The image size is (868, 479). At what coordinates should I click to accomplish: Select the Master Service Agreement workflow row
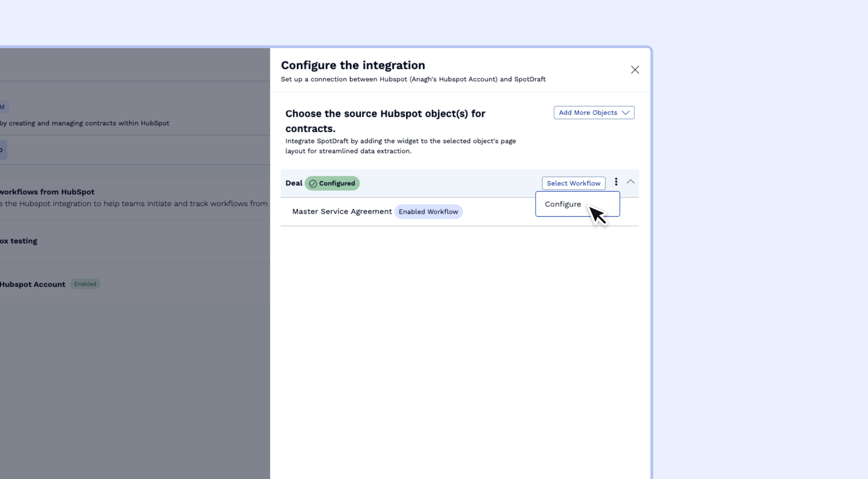point(342,211)
